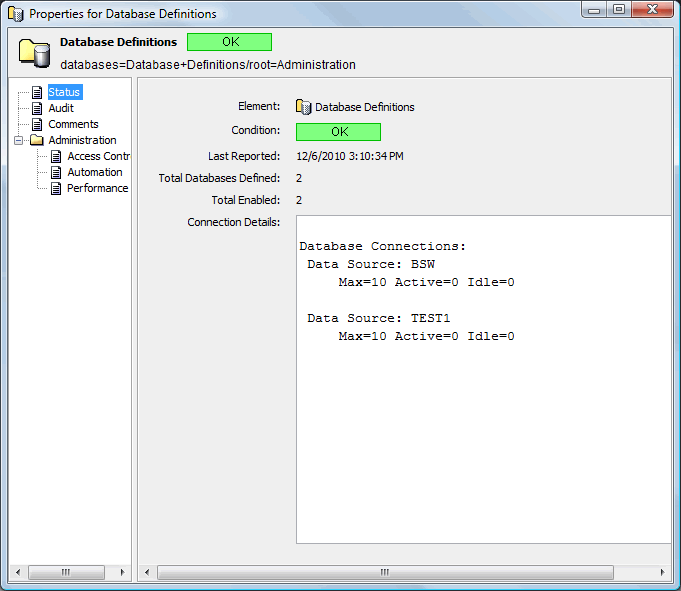This screenshot has width=681, height=591.
Task: Click the bold 'Database Definitions' header title
Action: [118, 42]
